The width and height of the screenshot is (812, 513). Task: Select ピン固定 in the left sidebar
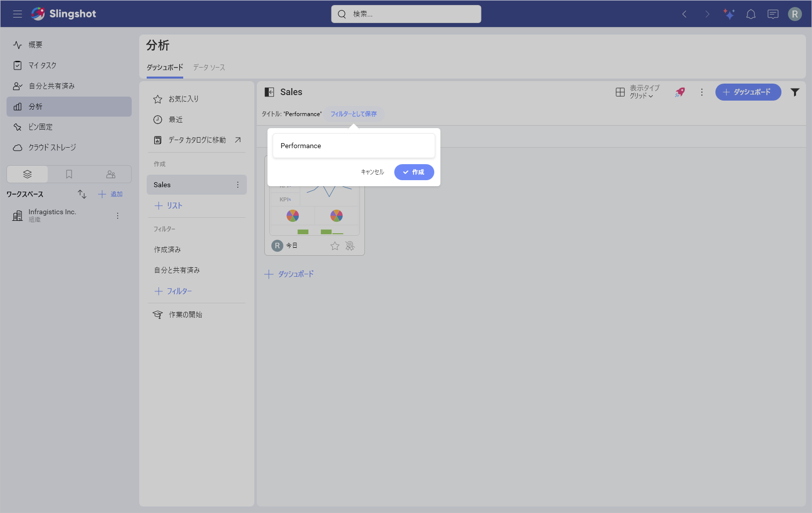tap(40, 127)
